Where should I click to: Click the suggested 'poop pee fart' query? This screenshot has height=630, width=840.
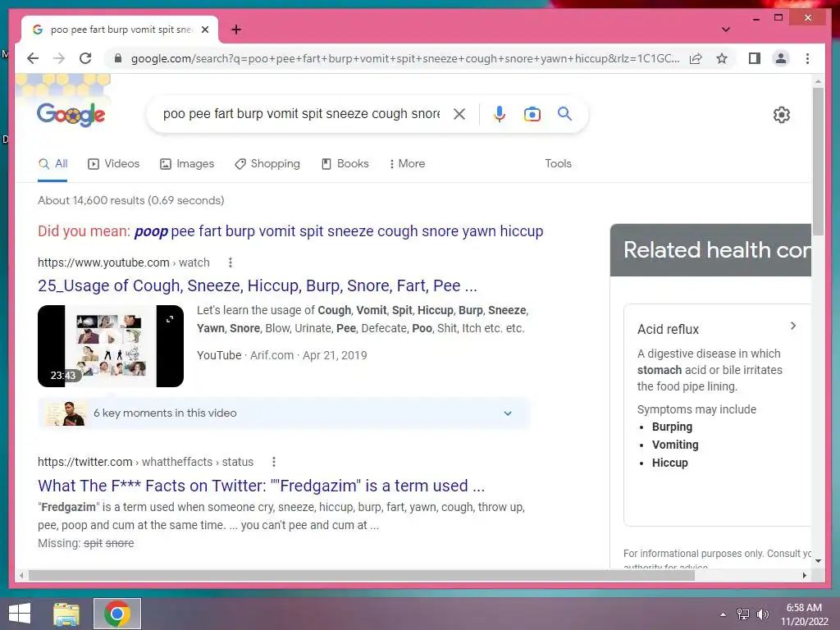(x=339, y=231)
